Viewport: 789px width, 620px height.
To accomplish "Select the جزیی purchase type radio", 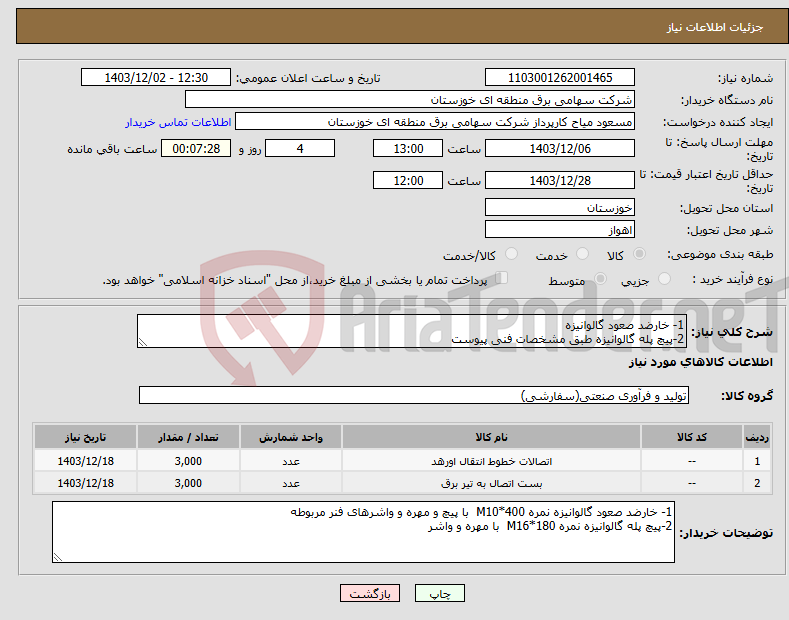I will pyautogui.click(x=664, y=278).
